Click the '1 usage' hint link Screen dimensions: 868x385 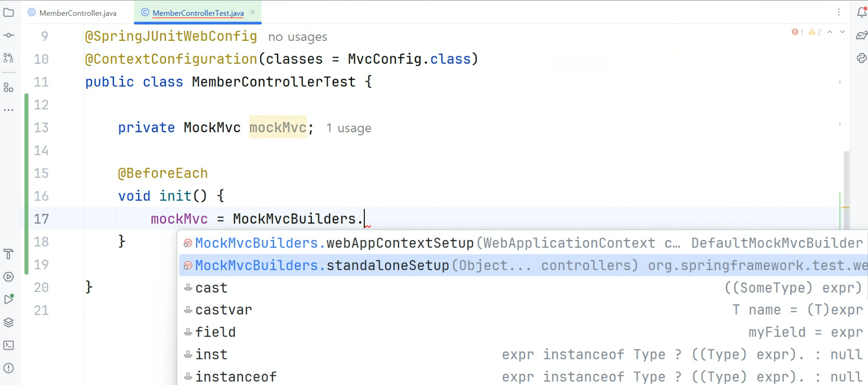coord(349,128)
